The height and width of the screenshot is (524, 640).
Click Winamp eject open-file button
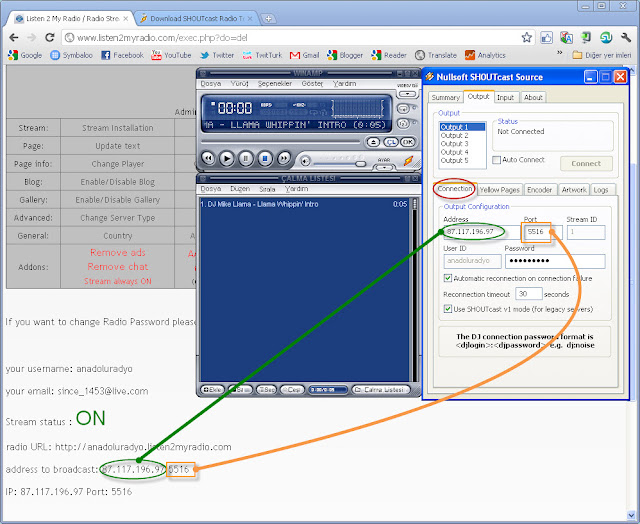click(373, 142)
